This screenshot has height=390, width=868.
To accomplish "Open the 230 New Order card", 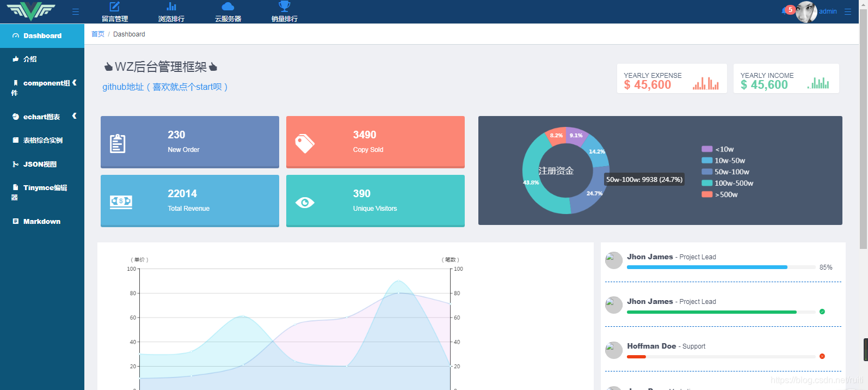I will (190, 142).
